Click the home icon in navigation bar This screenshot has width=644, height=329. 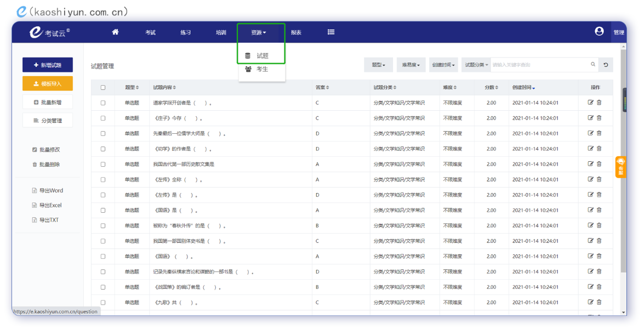(x=115, y=32)
